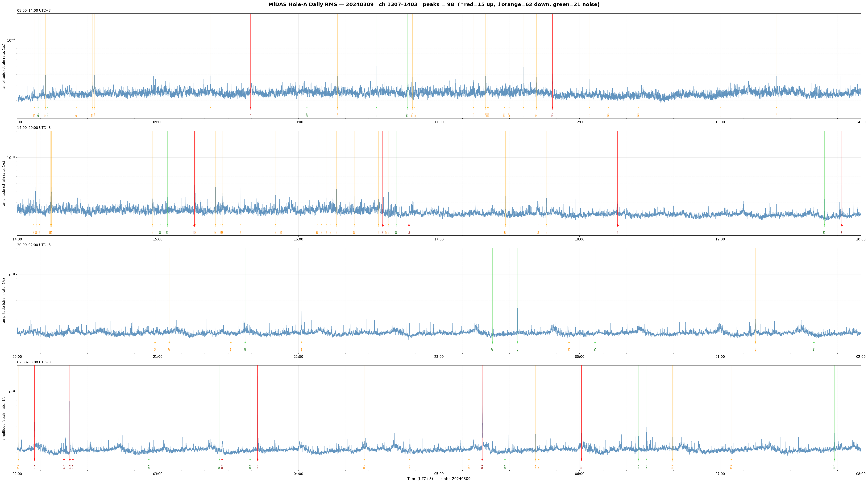This screenshot has width=868, height=483.
Task: Click orange down marker 068
Action: tap(302, 342)
